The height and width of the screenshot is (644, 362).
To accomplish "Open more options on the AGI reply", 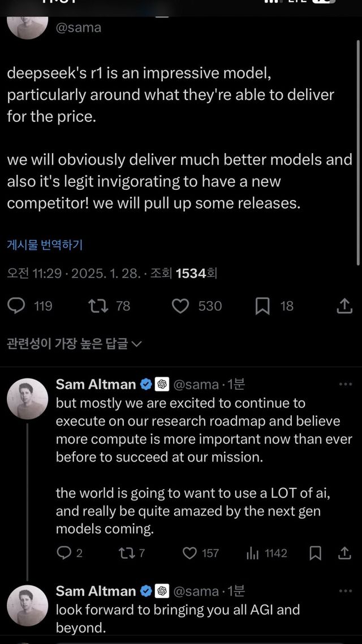I will (345, 591).
